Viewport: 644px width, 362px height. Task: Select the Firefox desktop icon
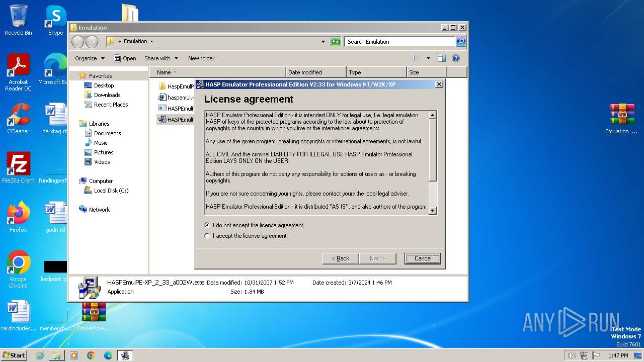(x=18, y=217)
